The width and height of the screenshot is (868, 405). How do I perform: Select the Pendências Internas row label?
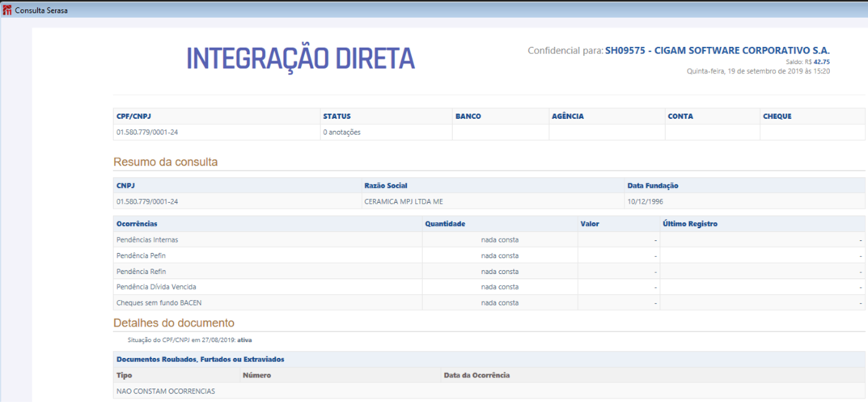coord(147,240)
